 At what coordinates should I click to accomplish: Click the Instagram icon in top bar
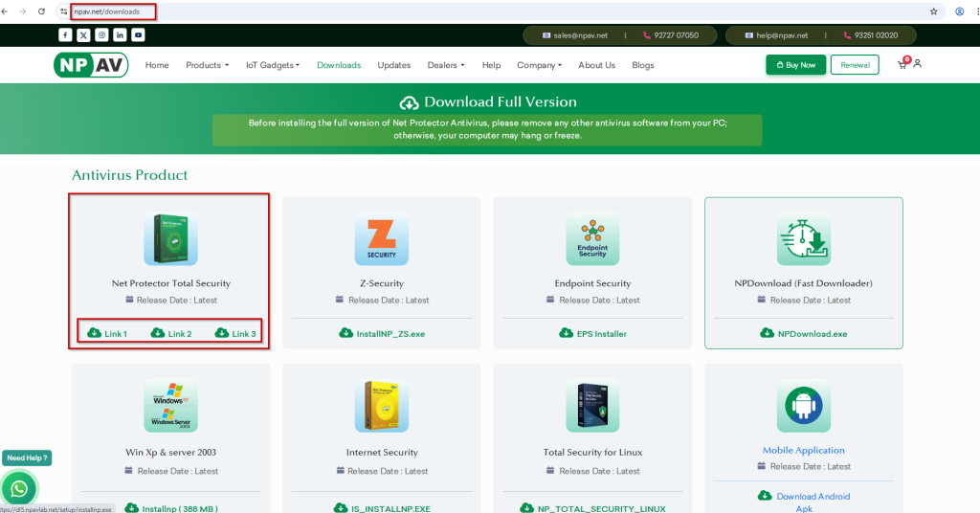pos(101,34)
